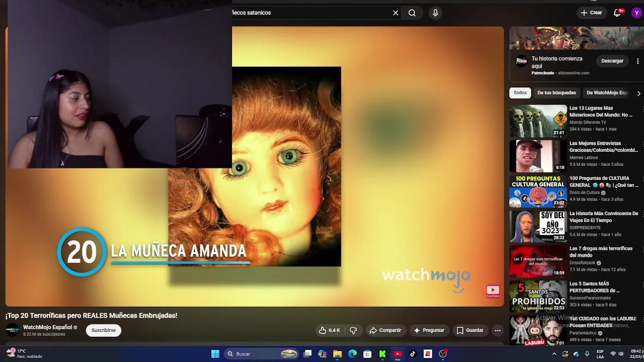Save the video with the Guardar button
644x362 pixels.
pos(470,330)
